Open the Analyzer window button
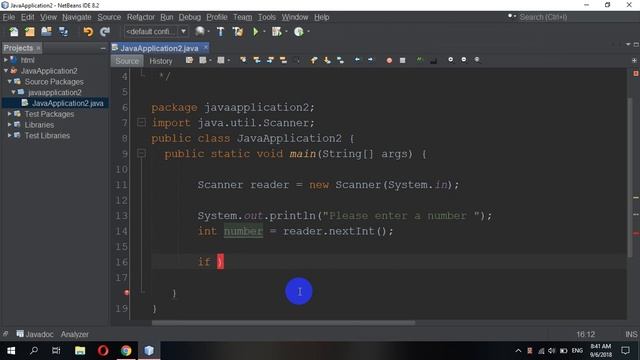Screen dimensions: 640x360 [x=75, y=334]
